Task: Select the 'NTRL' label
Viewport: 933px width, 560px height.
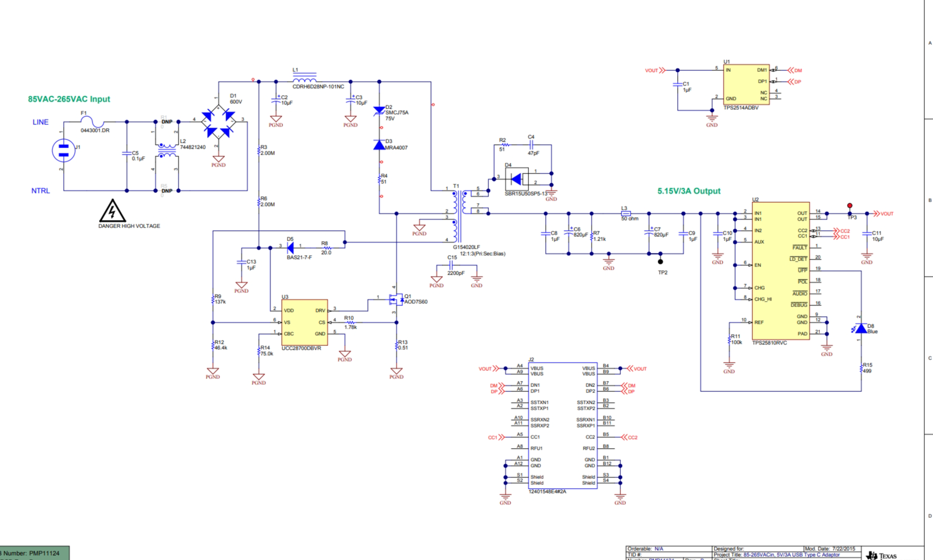Action: tap(41, 191)
